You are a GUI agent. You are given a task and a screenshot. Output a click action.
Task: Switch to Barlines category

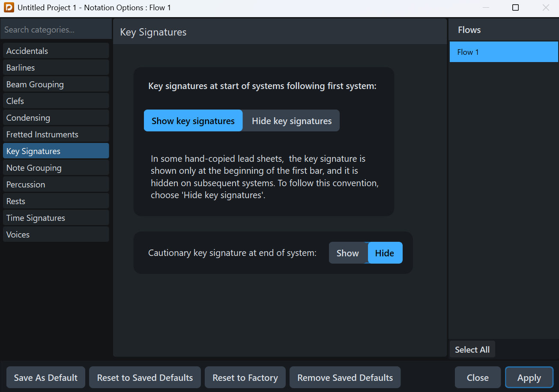pyautogui.click(x=56, y=68)
